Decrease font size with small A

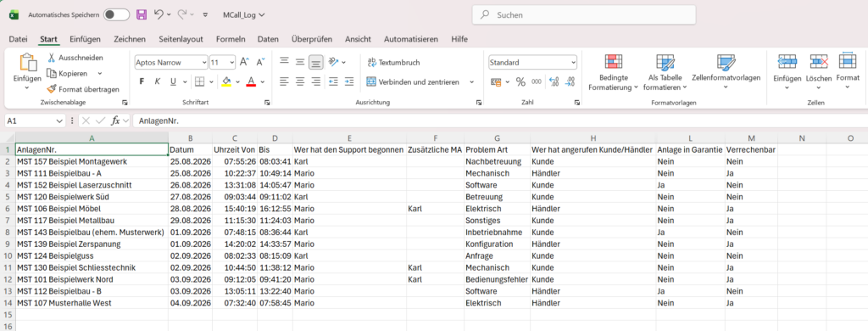(260, 63)
